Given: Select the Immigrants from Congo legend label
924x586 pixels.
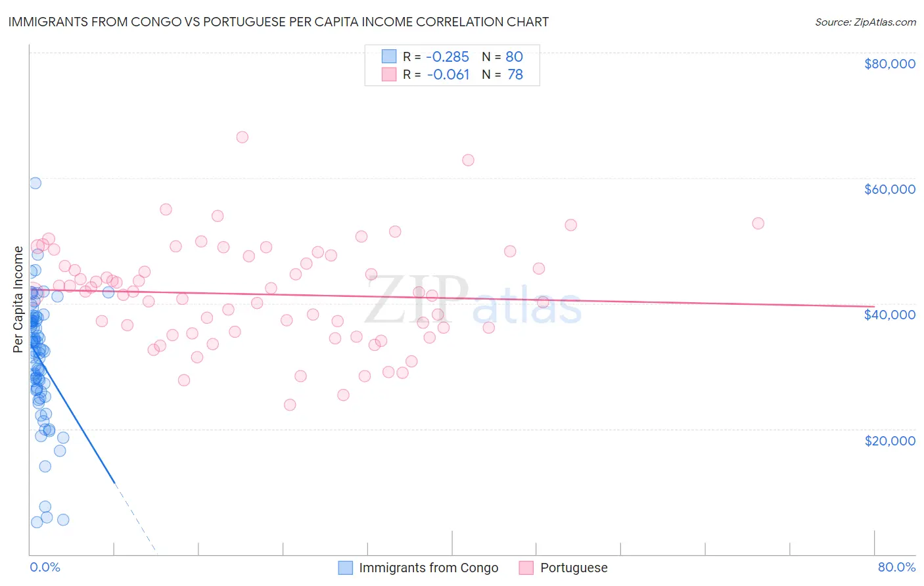Looking at the screenshot, I should click(428, 568).
